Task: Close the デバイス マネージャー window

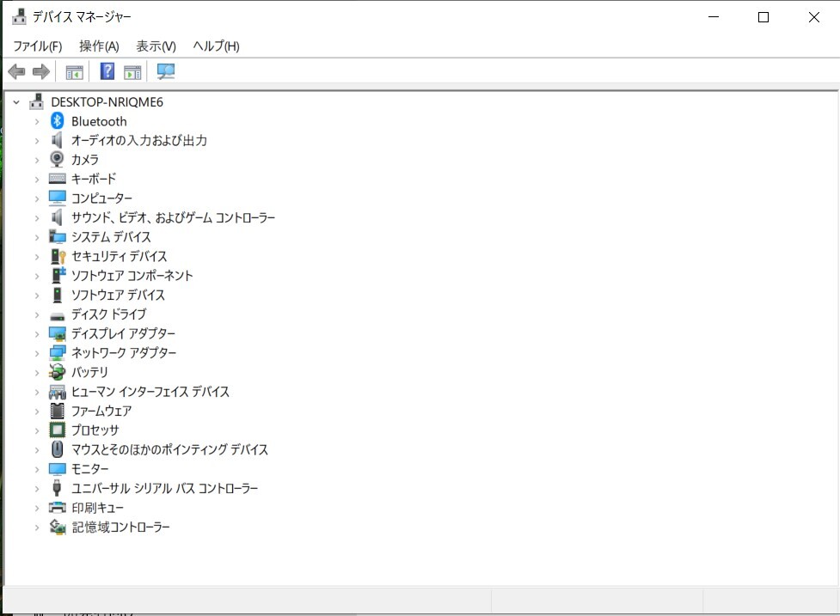Action: point(813,17)
